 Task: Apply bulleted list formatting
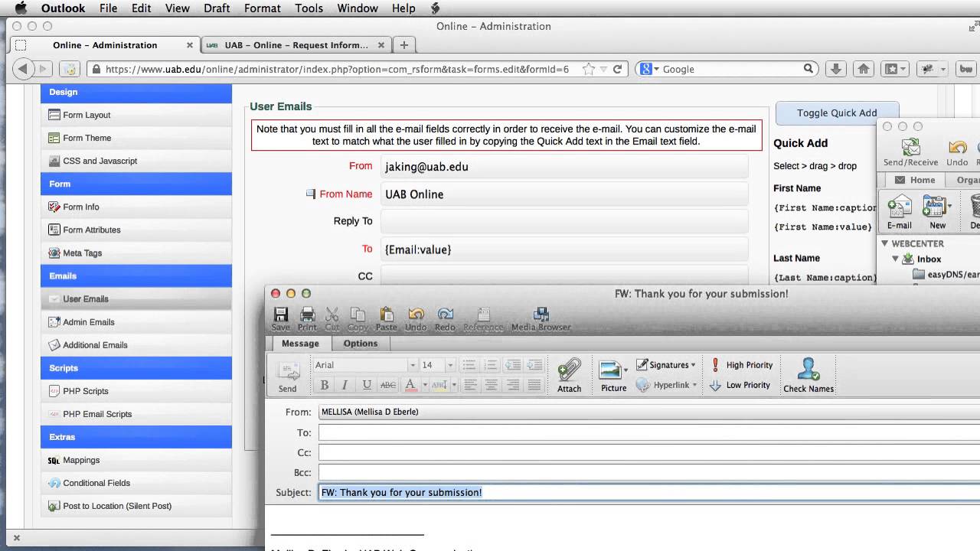pyautogui.click(x=469, y=365)
